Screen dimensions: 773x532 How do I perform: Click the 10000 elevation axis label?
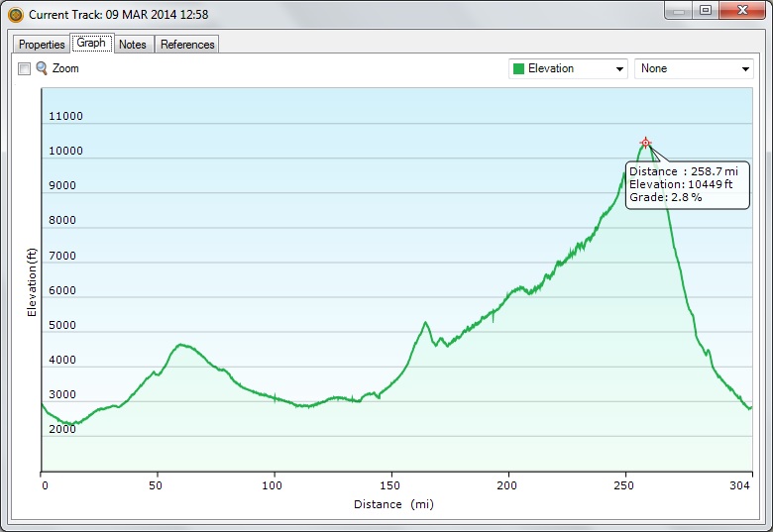click(65, 151)
